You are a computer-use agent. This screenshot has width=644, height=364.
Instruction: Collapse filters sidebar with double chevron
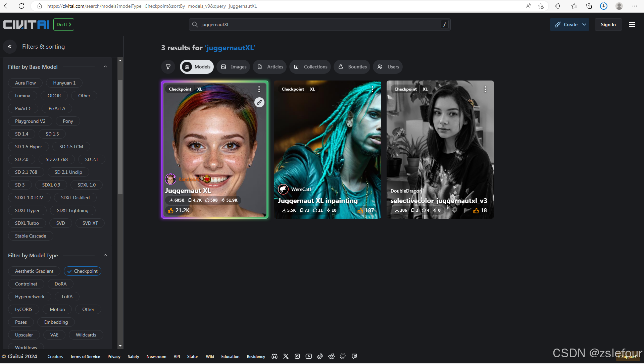coord(10,47)
